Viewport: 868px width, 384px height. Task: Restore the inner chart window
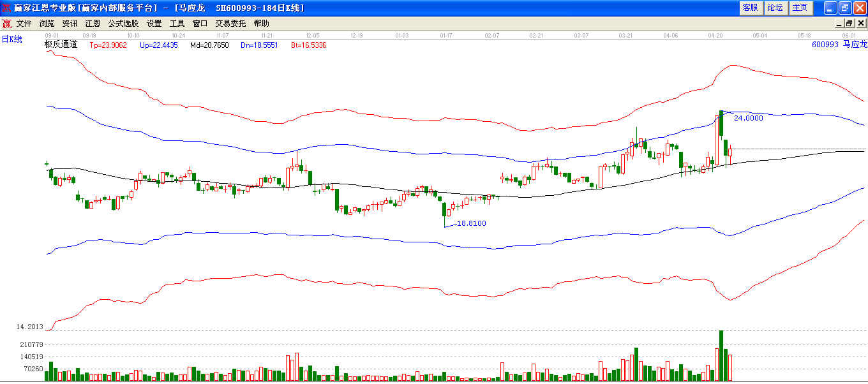point(851,24)
